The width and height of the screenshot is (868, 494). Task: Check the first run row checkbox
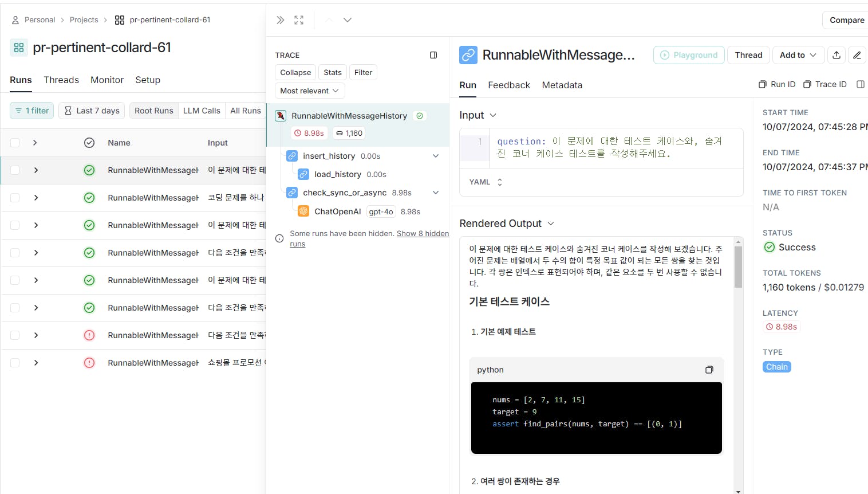click(15, 170)
